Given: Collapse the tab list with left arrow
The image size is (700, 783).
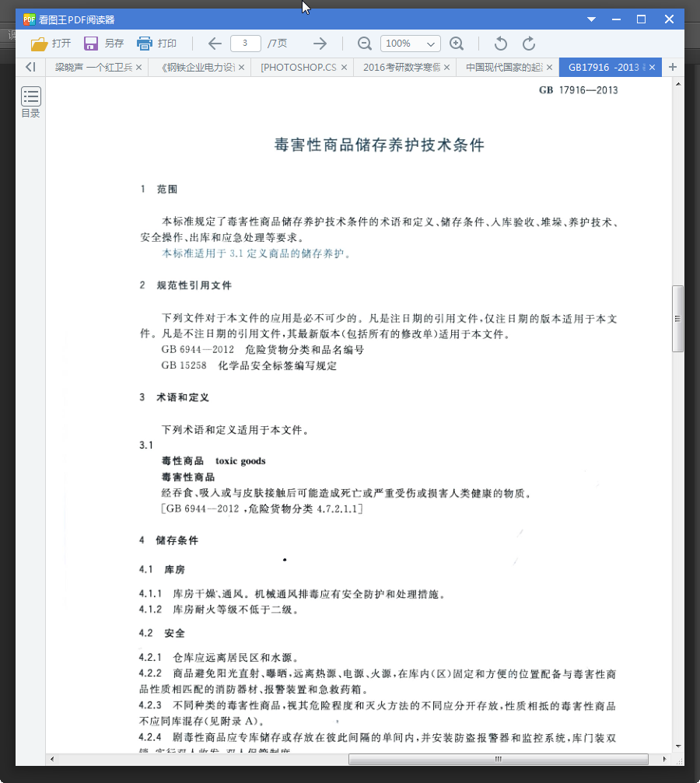Looking at the screenshot, I should tap(30, 67).
